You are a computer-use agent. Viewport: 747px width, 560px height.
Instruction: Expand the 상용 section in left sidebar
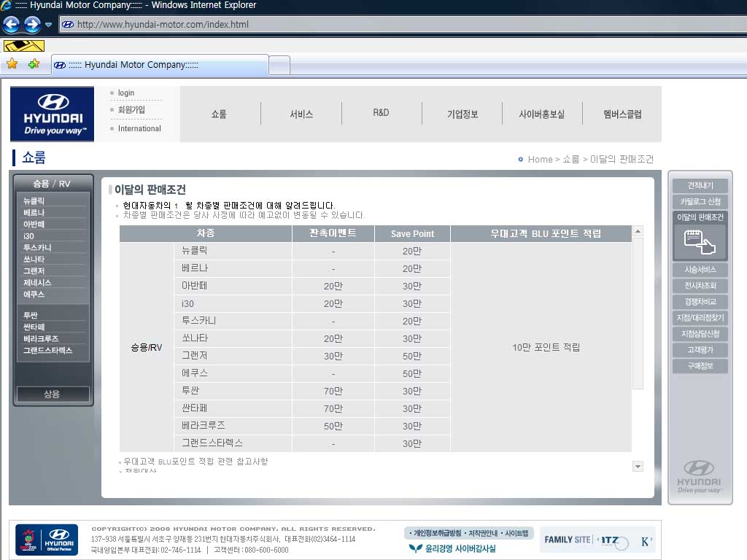pyautogui.click(x=53, y=394)
